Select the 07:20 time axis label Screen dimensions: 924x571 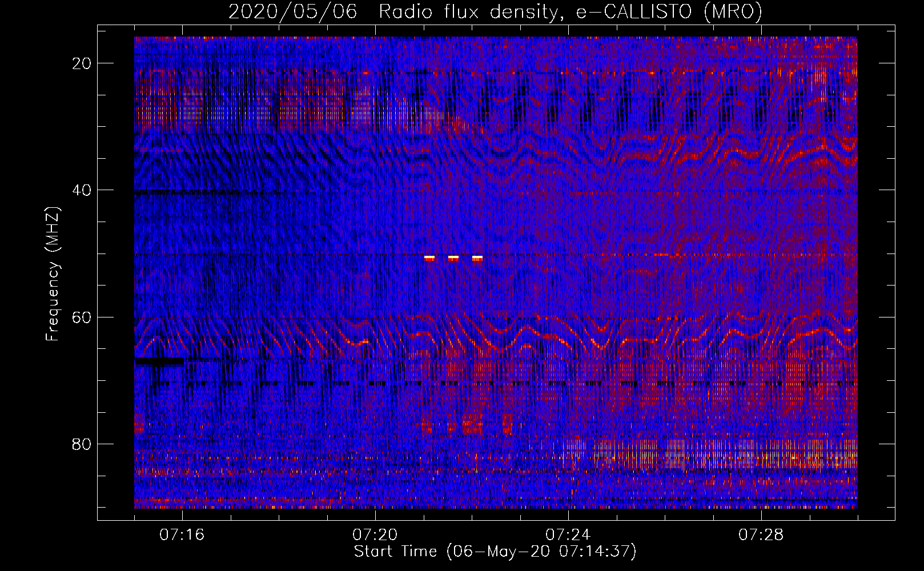(x=375, y=535)
